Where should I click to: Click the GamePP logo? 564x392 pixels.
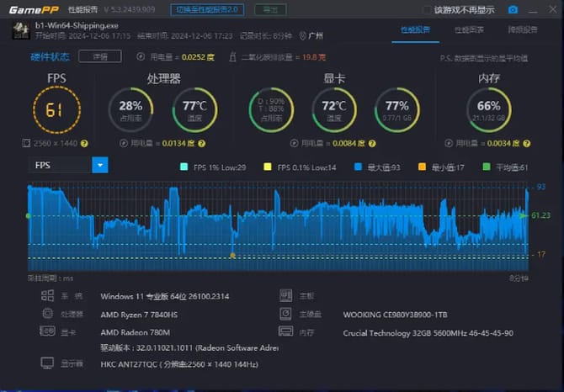[34, 10]
